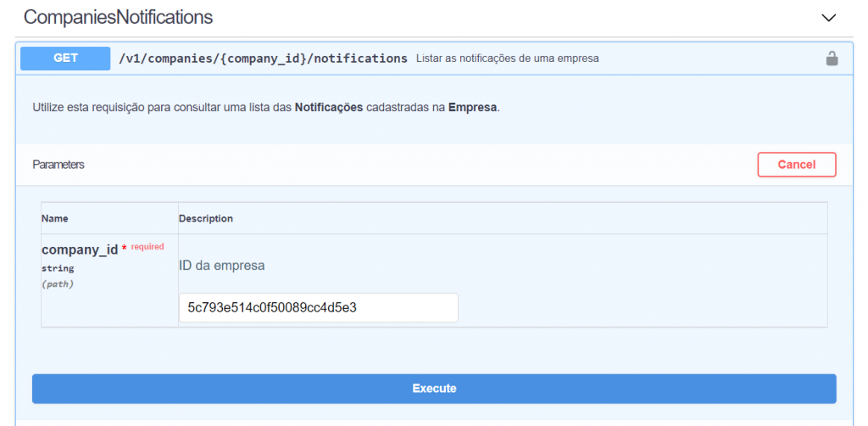Select the Parameters section heading
The image size is (868, 426).
tap(58, 165)
